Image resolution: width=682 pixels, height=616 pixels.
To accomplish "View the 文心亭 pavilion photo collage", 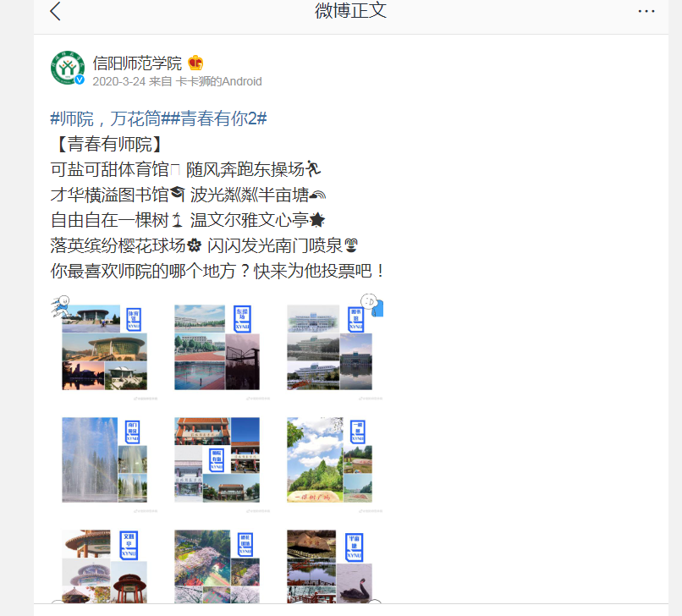I will [x=104, y=565].
